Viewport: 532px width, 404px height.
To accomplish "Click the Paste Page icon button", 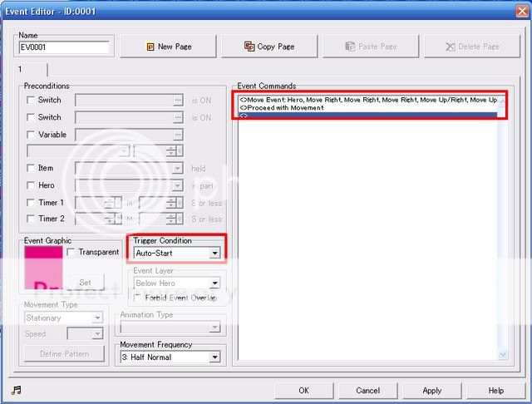I will (350, 47).
